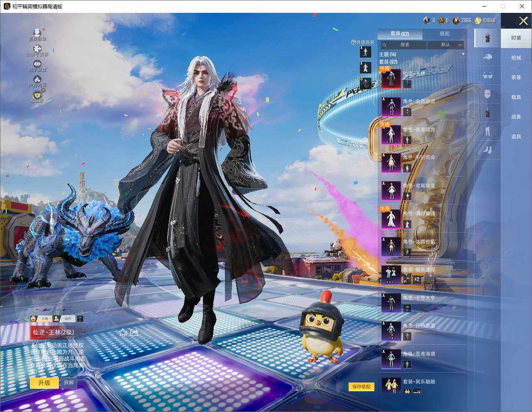Expand the 主题(14) section arrow
Viewport: 532px width, 412px height.
pyautogui.click(x=464, y=54)
